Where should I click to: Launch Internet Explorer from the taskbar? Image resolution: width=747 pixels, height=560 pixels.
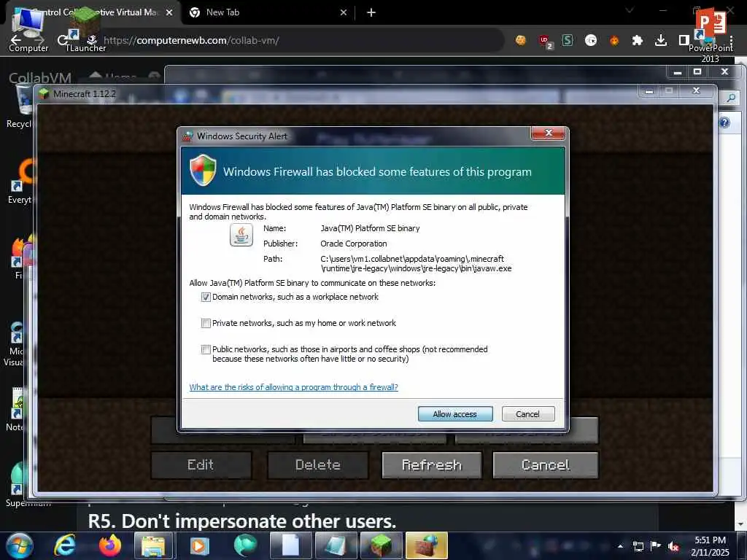coord(65,545)
